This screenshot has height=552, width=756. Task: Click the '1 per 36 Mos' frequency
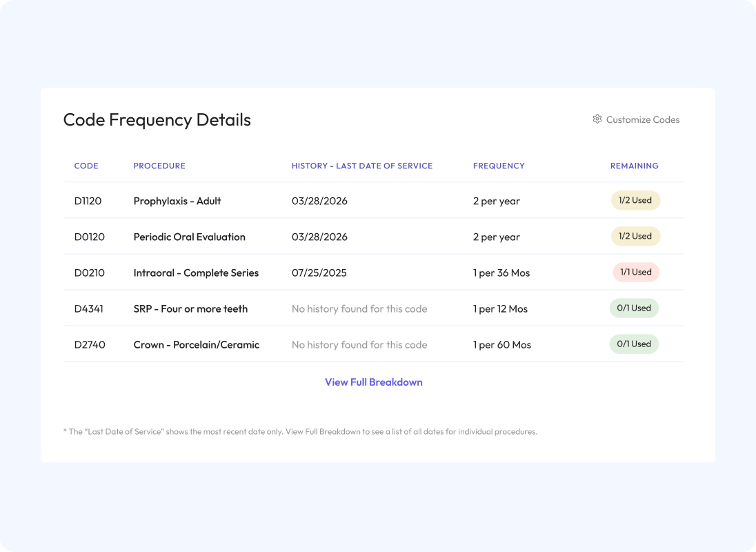[x=501, y=273]
